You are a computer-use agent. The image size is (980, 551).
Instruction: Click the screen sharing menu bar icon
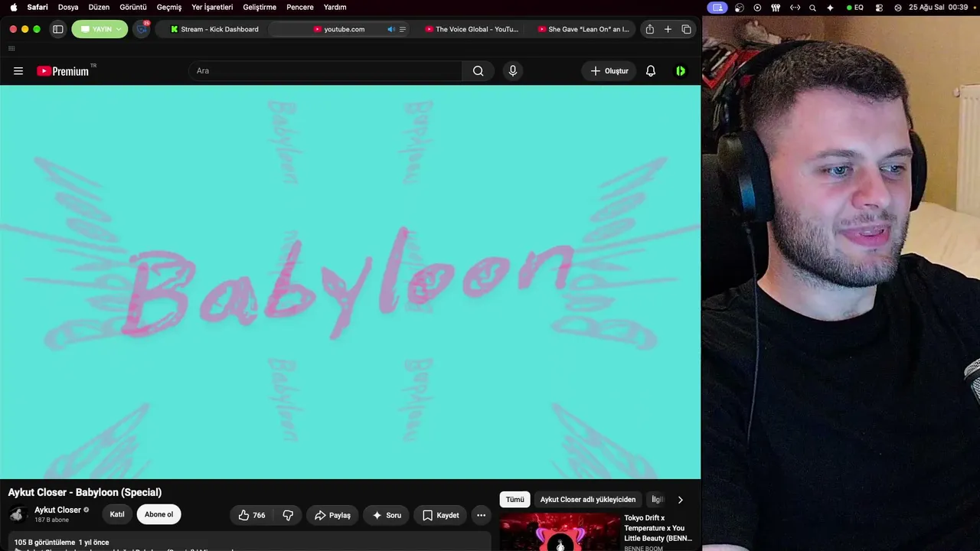(717, 7)
